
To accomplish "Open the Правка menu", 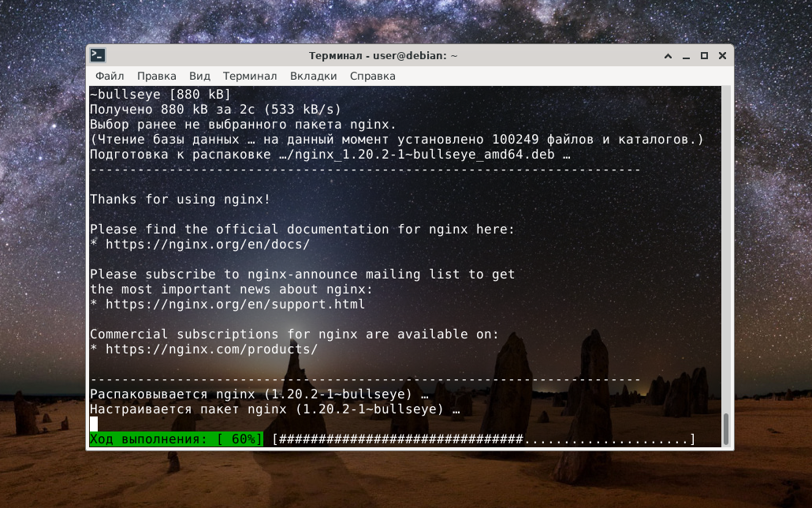I will [156, 77].
